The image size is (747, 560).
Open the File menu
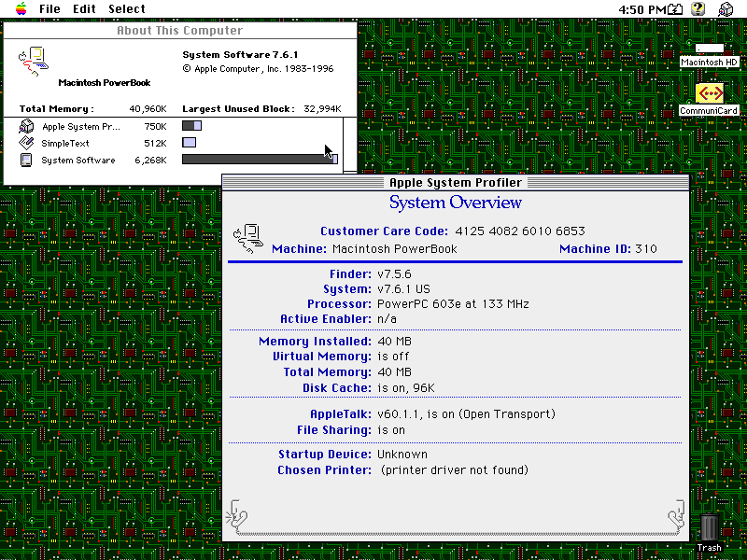[49, 9]
